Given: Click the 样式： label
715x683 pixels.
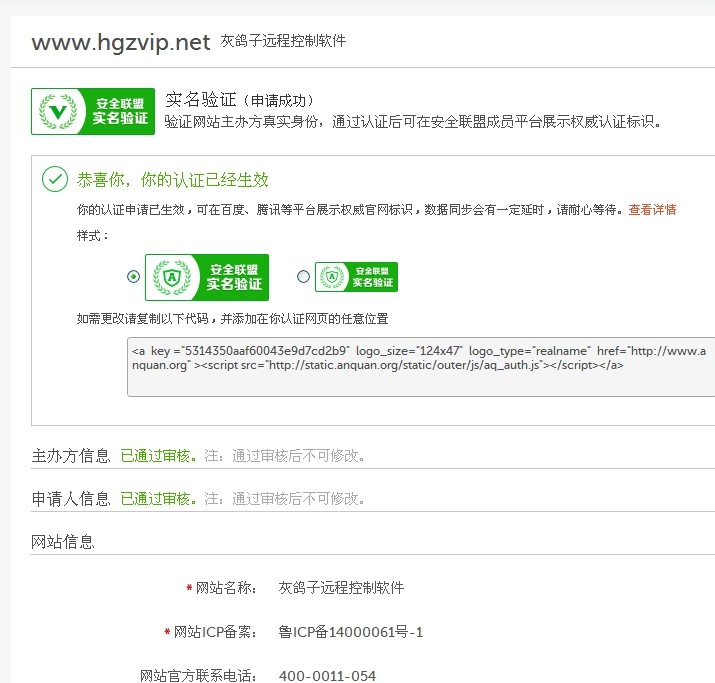Looking at the screenshot, I should 93,236.
